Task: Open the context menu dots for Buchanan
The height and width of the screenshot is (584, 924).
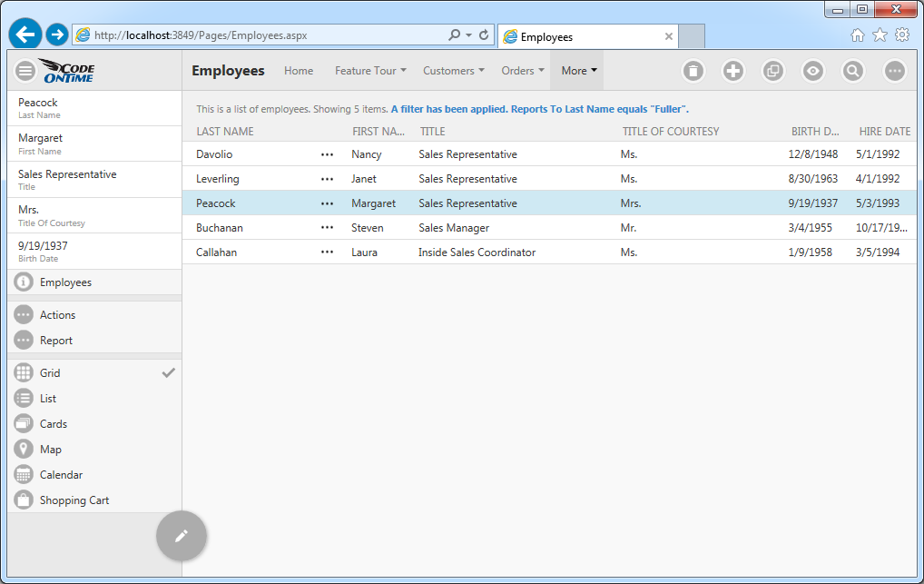Action: [327, 228]
